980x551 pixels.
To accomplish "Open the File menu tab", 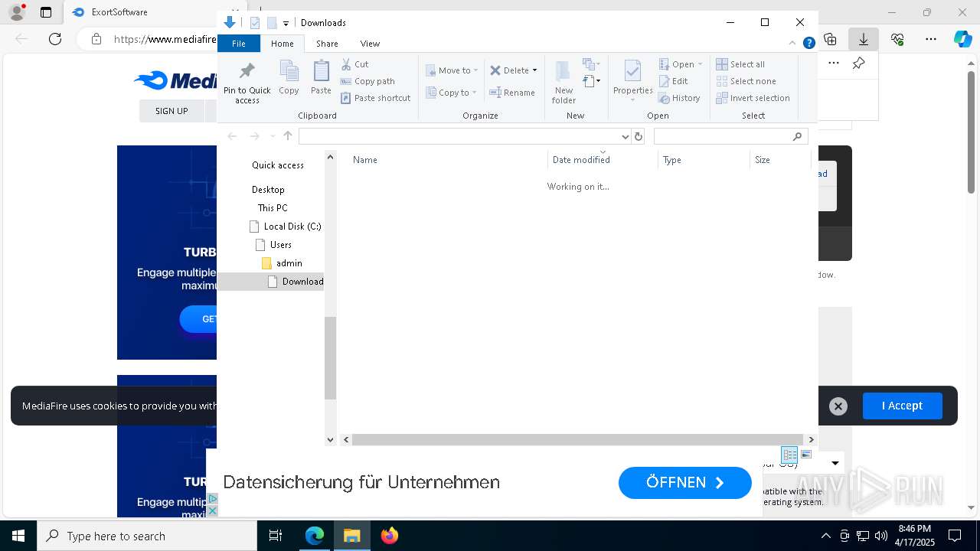I will pos(239,44).
